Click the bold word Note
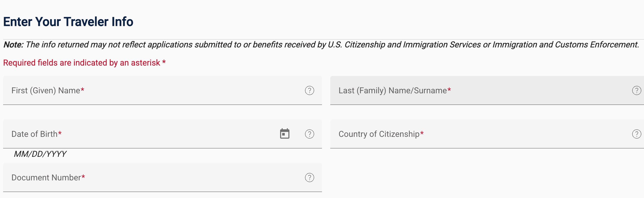The image size is (644, 198). pos(13,45)
